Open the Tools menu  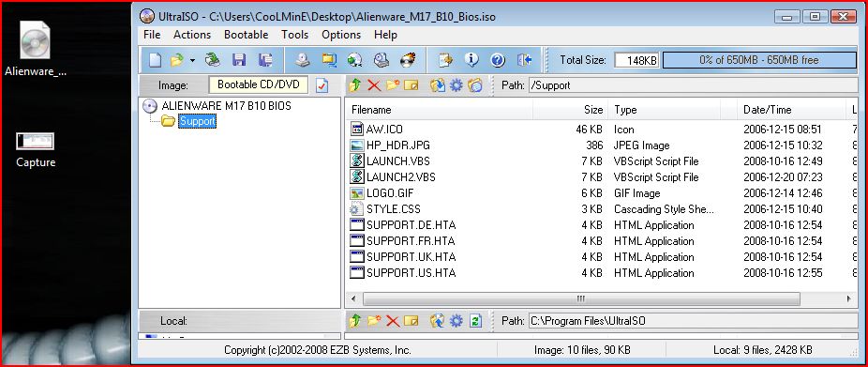(x=294, y=35)
